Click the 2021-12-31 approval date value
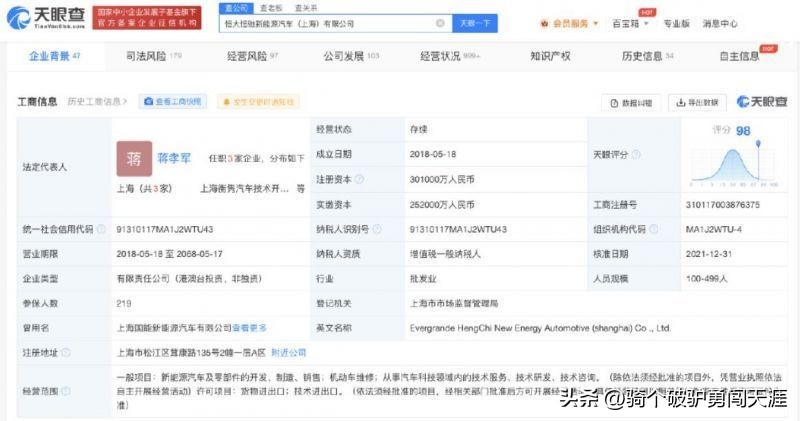The image size is (800, 421). 709,254
